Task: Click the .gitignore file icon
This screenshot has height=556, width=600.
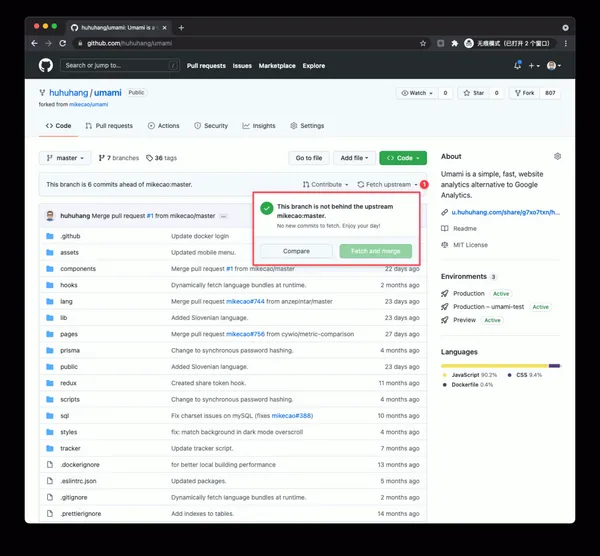Action: [50, 497]
